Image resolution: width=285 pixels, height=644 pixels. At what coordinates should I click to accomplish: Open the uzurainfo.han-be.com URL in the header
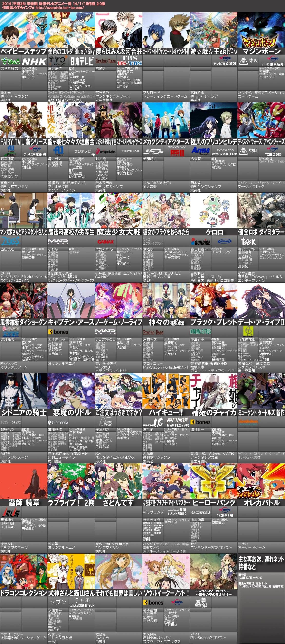tap(59, 8)
